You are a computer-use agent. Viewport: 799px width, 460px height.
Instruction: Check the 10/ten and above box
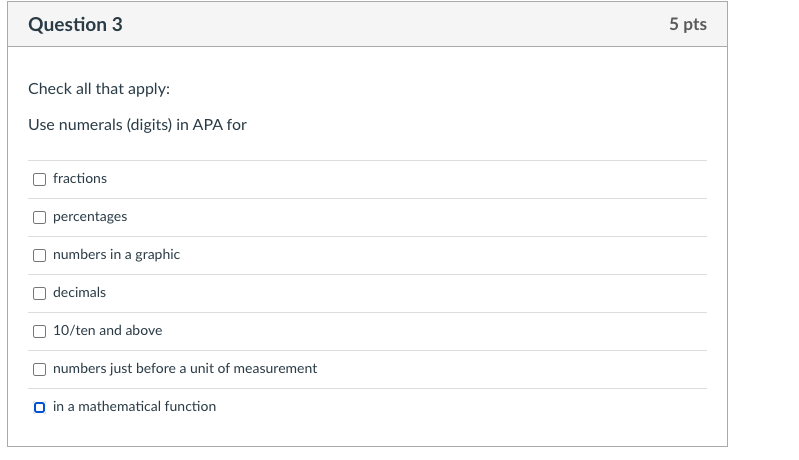[39, 332]
